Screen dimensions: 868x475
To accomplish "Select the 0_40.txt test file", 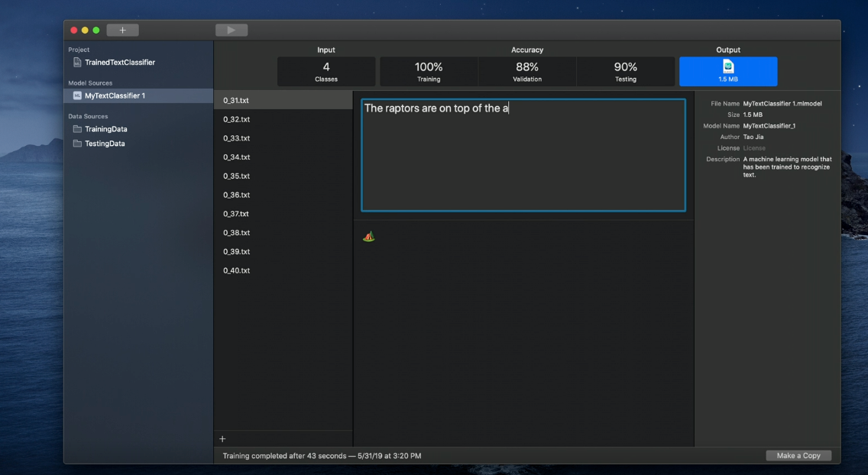I will 237,270.
